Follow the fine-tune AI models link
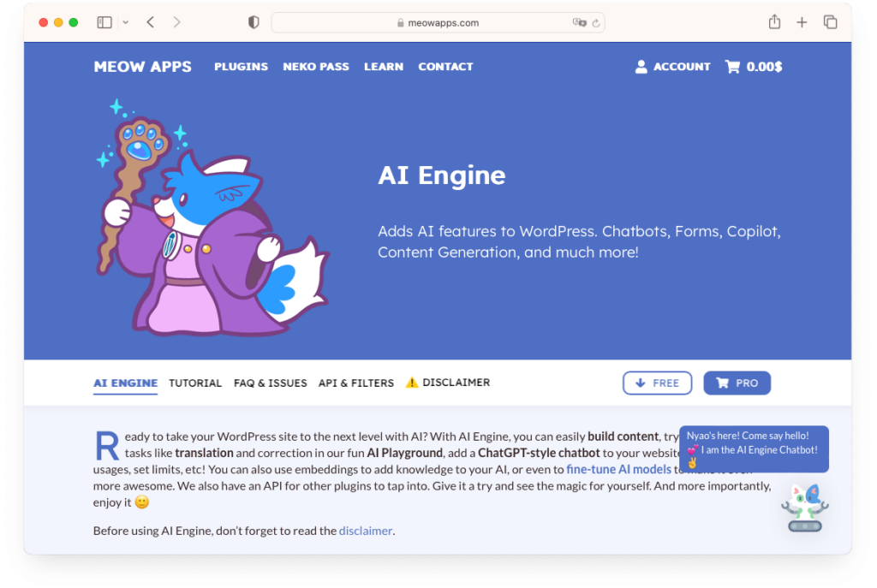Viewport: 877px width, 588px height. pyautogui.click(x=618, y=470)
